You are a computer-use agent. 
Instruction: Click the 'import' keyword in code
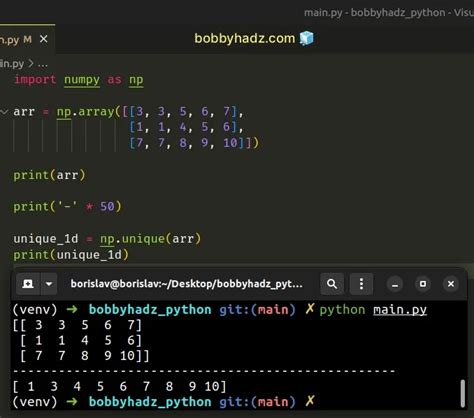point(35,80)
